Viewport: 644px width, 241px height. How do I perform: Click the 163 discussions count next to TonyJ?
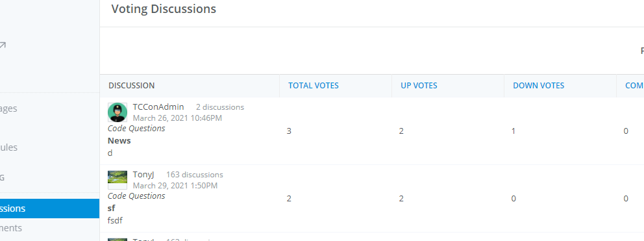pyautogui.click(x=195, y=175)
